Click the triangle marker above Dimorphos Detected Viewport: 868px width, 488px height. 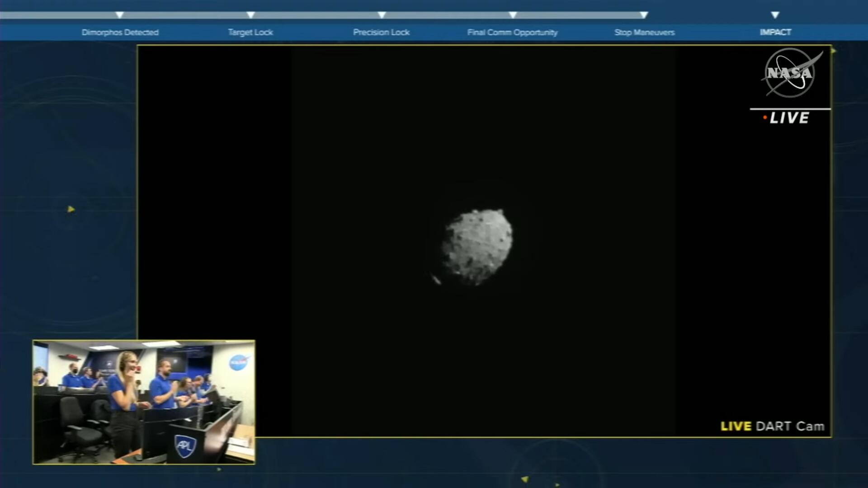[119, 15]
